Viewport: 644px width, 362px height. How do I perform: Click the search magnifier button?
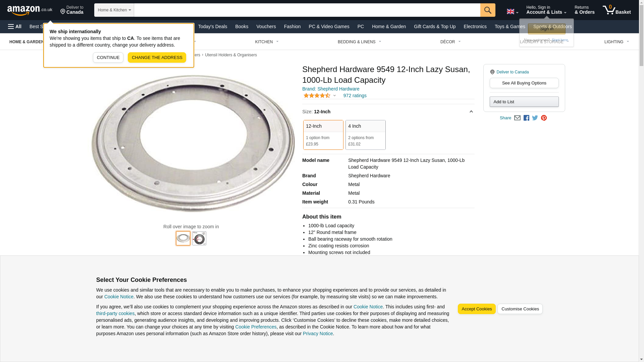click(488, 10)
